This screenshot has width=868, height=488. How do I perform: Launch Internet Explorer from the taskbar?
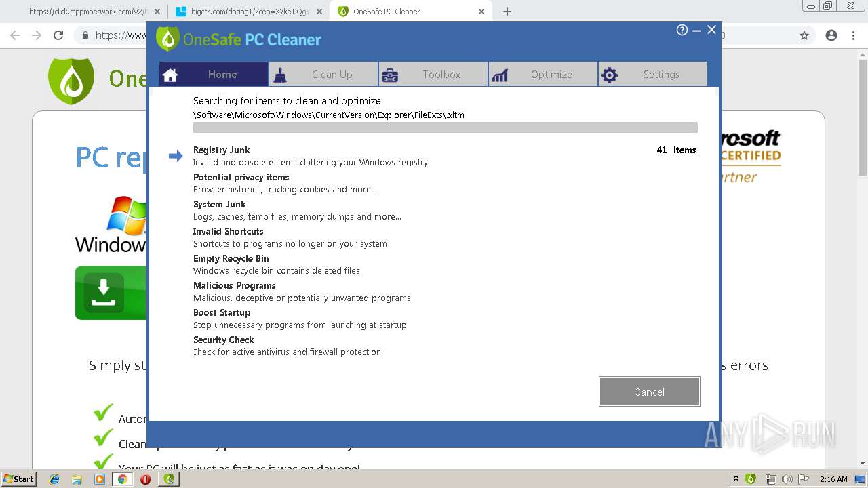[54, 479]
